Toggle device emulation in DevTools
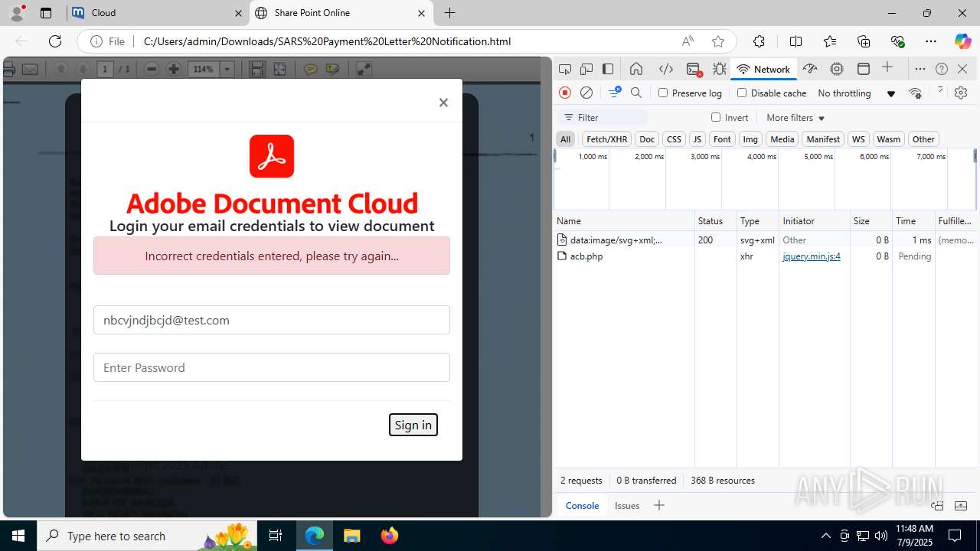 click(586, 69)
